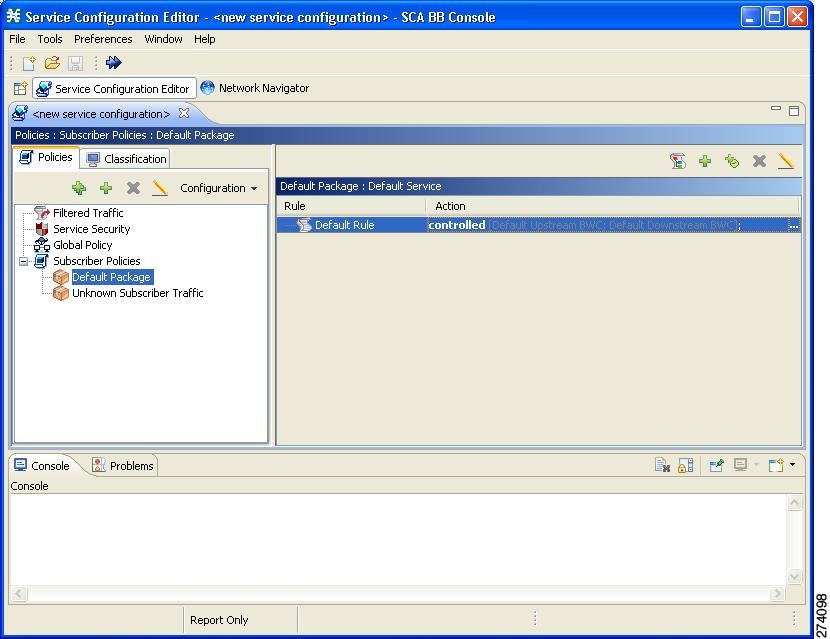Click the rule hierarchy icon in rules toolbar

click(x=678, y=161)
